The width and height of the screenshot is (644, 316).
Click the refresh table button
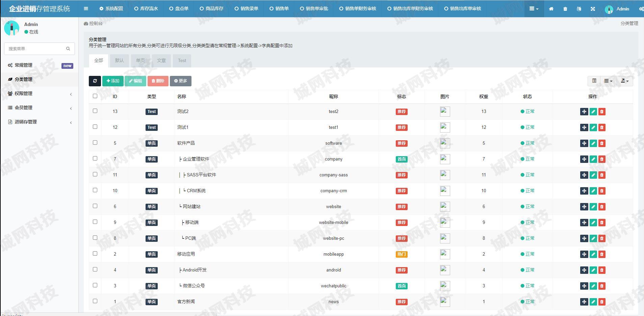pyautogui.click(x=95, y=81)
